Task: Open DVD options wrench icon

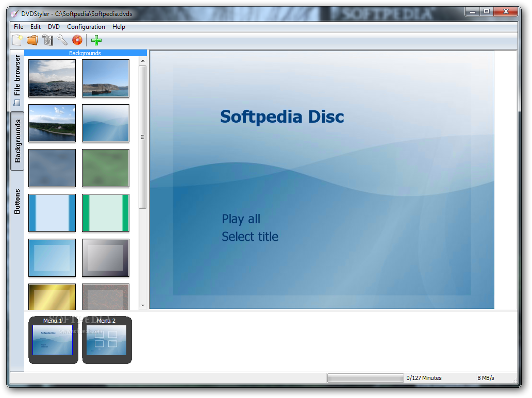Action: pos(62,40)
